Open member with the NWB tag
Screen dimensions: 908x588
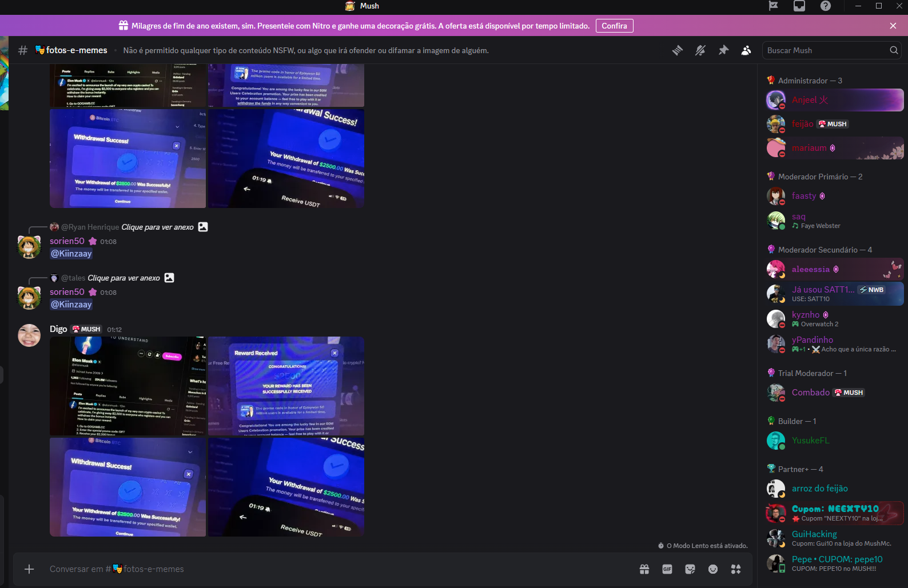[x=835, y=294]
